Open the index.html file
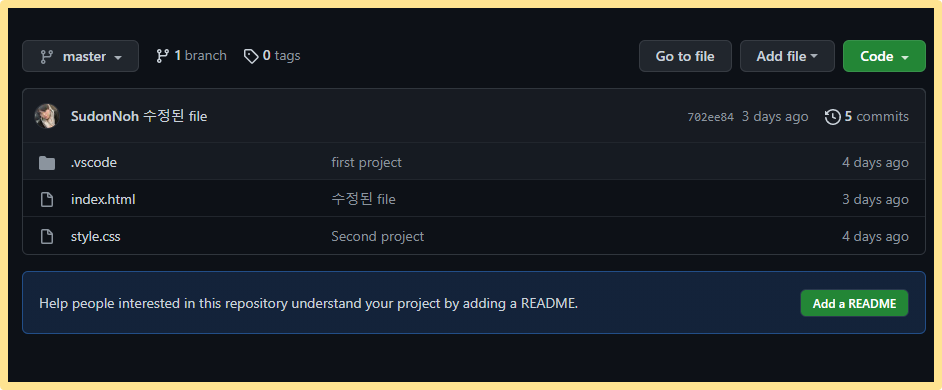This screenshot has width=942, height=390. [103, 199]
